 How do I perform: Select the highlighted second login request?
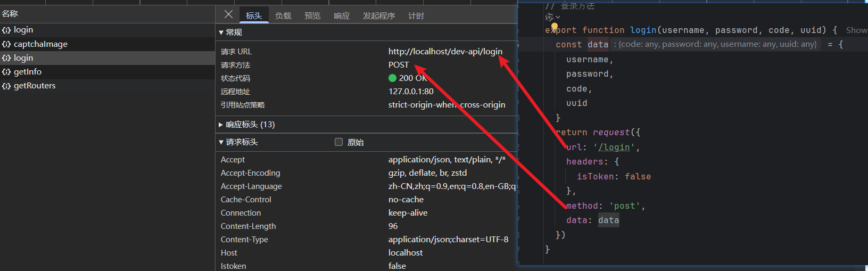pyautogui.click(x=107, y=58)
